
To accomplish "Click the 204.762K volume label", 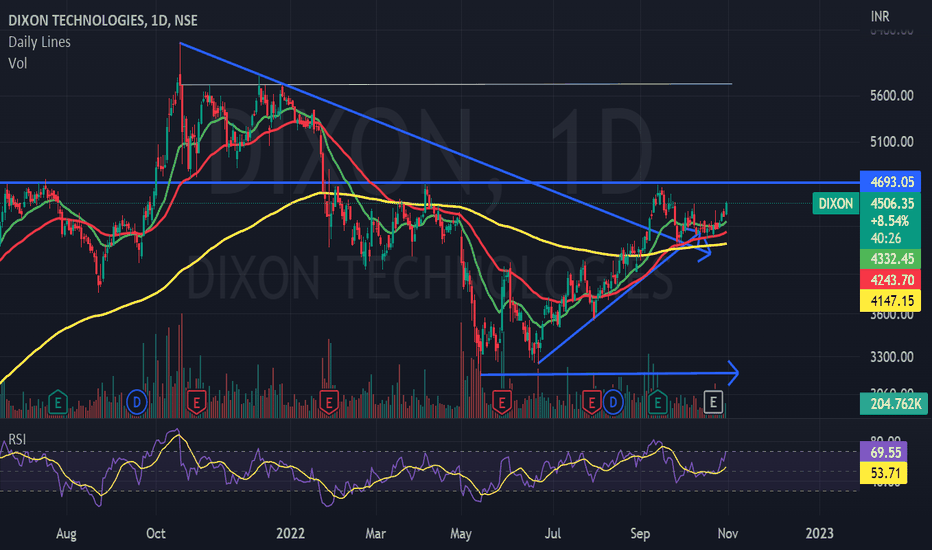I will tap(893, 404).
